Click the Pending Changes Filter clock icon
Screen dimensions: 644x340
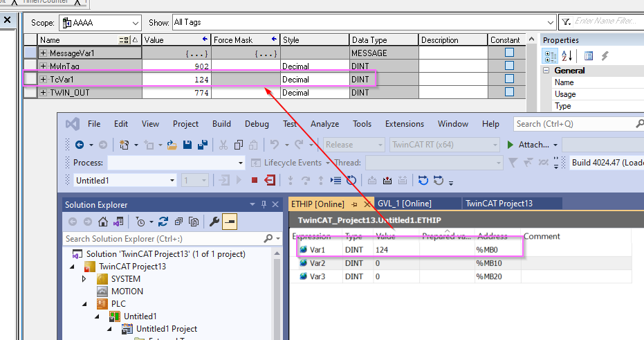pyautogui.click(x=140, y=222)
